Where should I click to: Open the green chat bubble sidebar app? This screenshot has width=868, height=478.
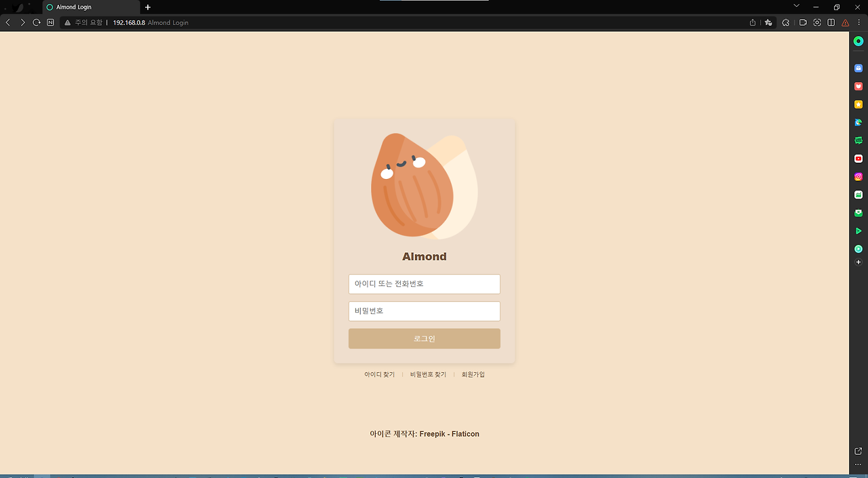[x=859, y=140]
